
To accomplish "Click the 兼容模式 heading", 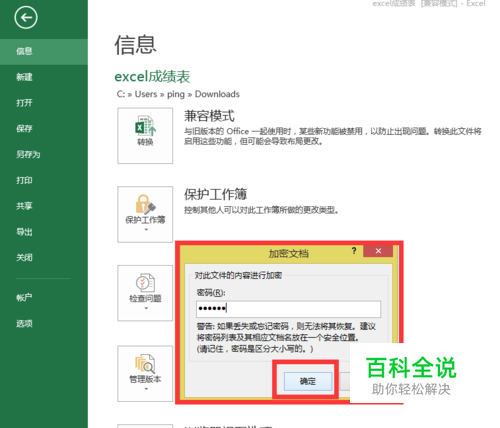I will coord(209,116).
